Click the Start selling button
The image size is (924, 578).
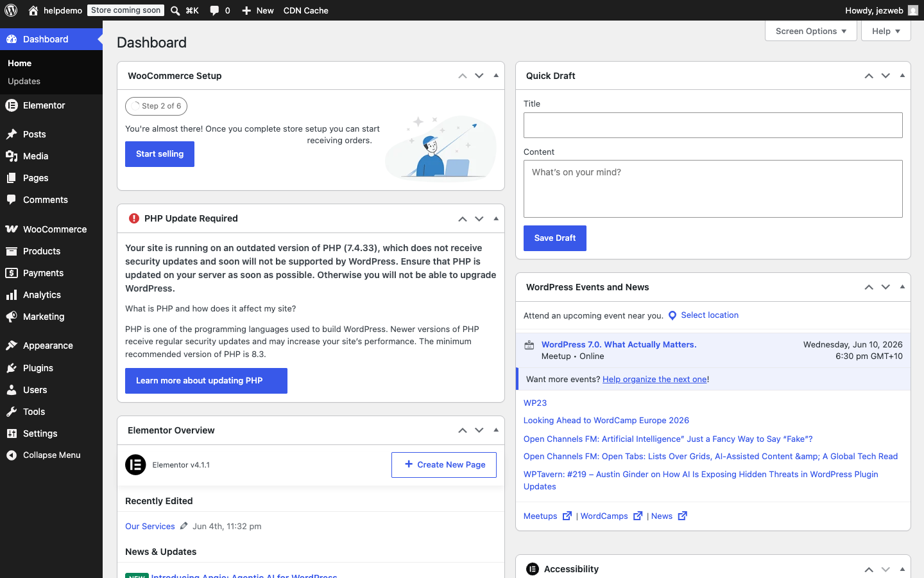click(160, 154)
